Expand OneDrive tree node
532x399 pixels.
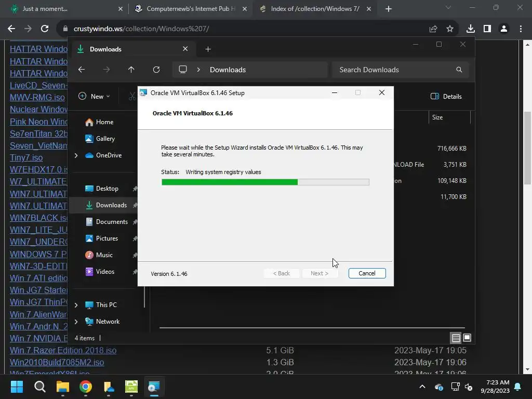click(x=76, y=155)
